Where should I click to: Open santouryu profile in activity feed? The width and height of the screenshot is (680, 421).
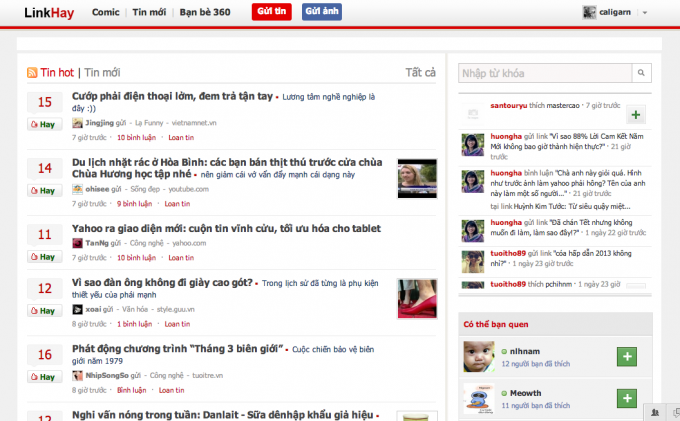pos(509,105)
